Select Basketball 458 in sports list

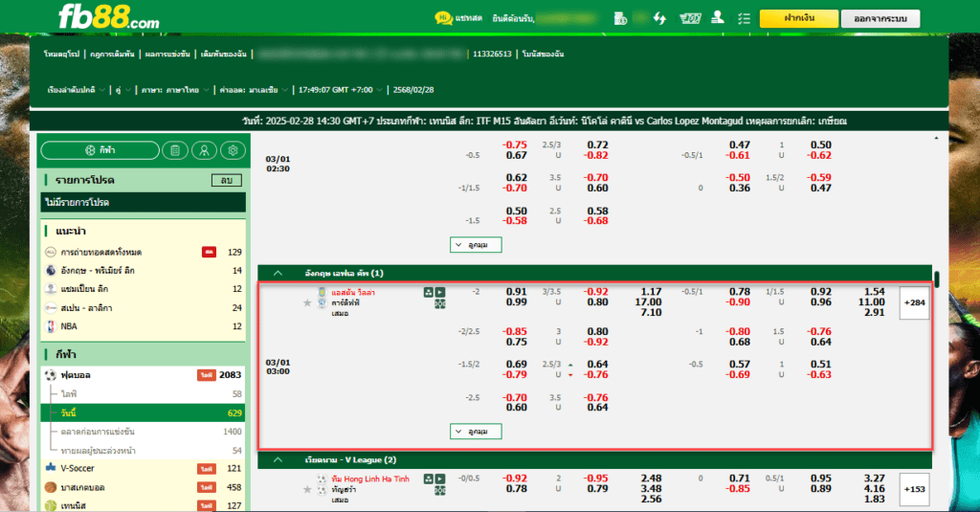(x=144, y=487)
